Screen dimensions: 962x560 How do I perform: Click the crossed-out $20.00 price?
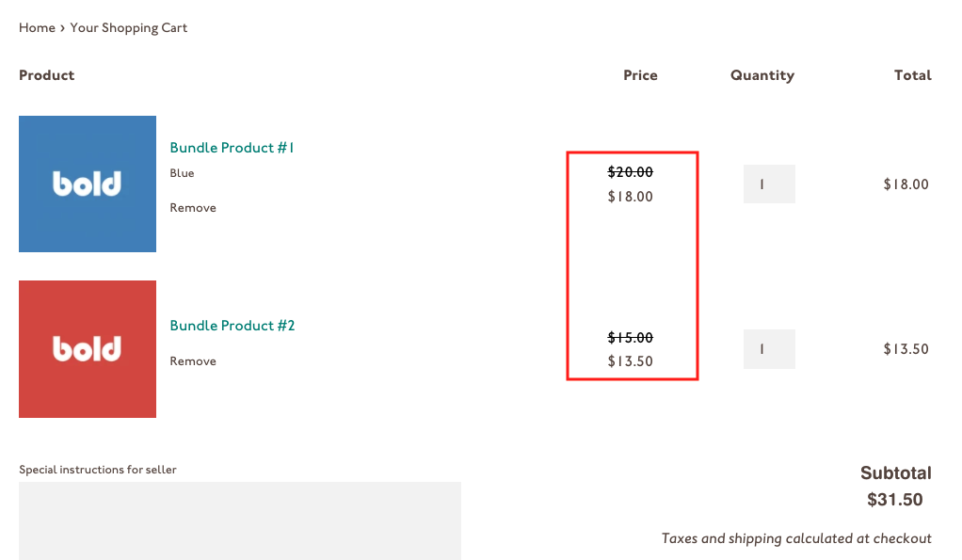630,172
